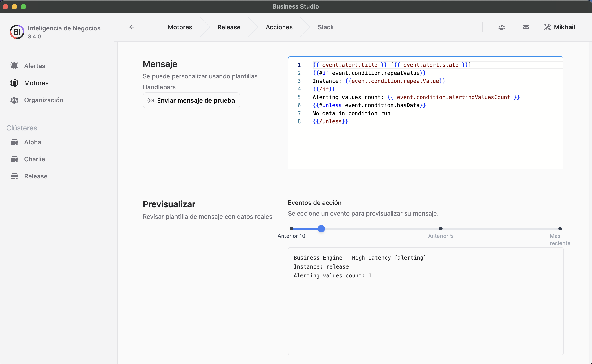Click line number 5 in editor gutter

coord(299,97)
